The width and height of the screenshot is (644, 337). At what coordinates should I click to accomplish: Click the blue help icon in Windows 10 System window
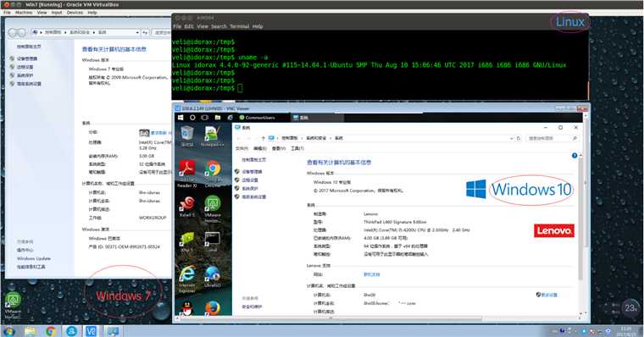[x=575, y=156]
